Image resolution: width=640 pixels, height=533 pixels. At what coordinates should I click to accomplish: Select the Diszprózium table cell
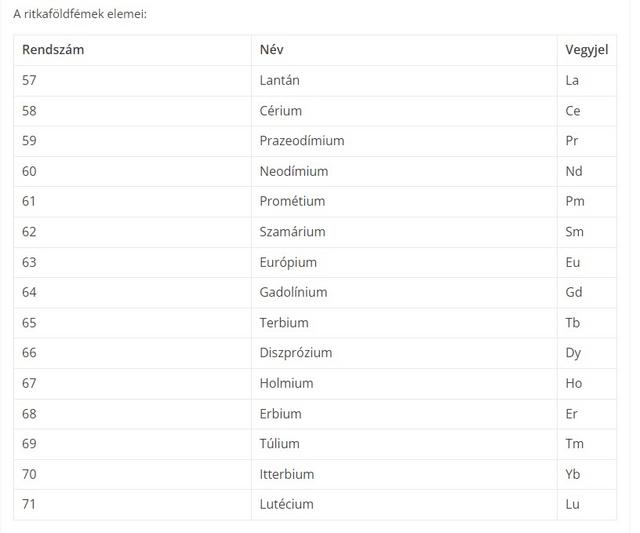[x=295, y=353]
